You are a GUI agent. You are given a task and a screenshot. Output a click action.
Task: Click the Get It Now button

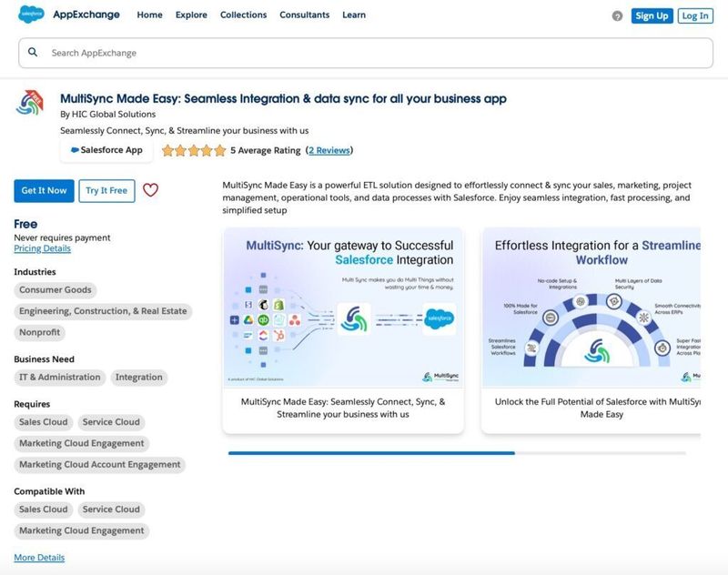(x=44, y=191)
